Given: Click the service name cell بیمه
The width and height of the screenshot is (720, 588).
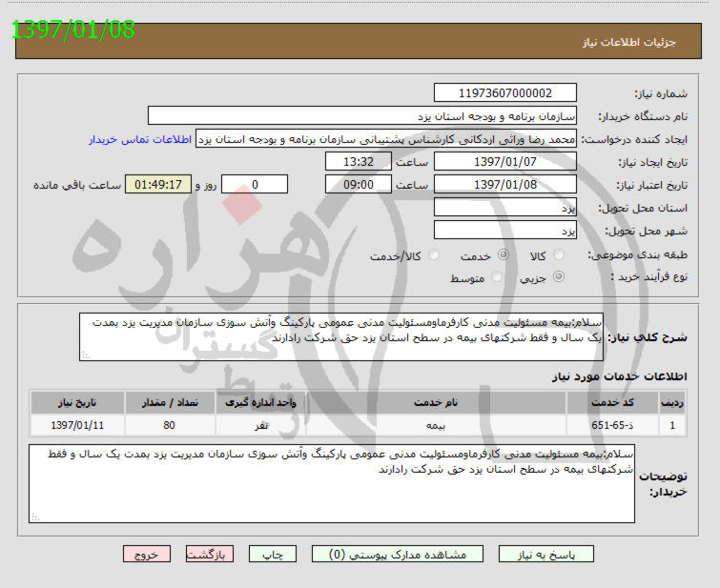Looking at the screenshot, I should click(x=436, y=425).
